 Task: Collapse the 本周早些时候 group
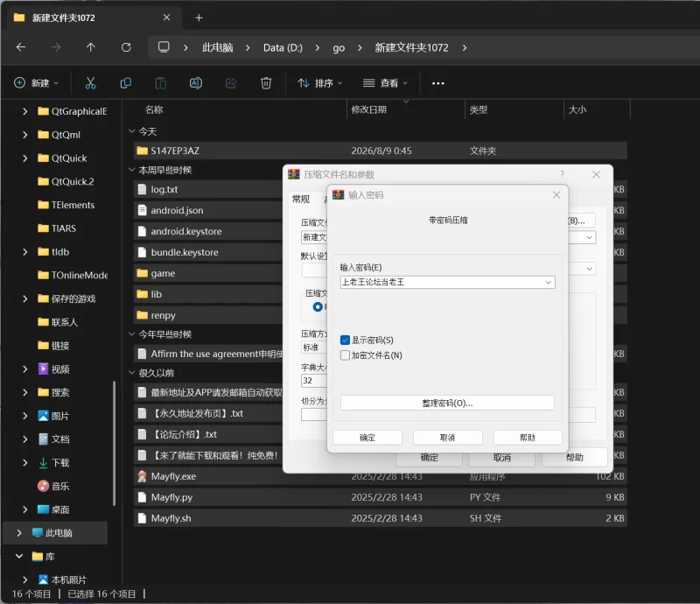pos(132,170)
